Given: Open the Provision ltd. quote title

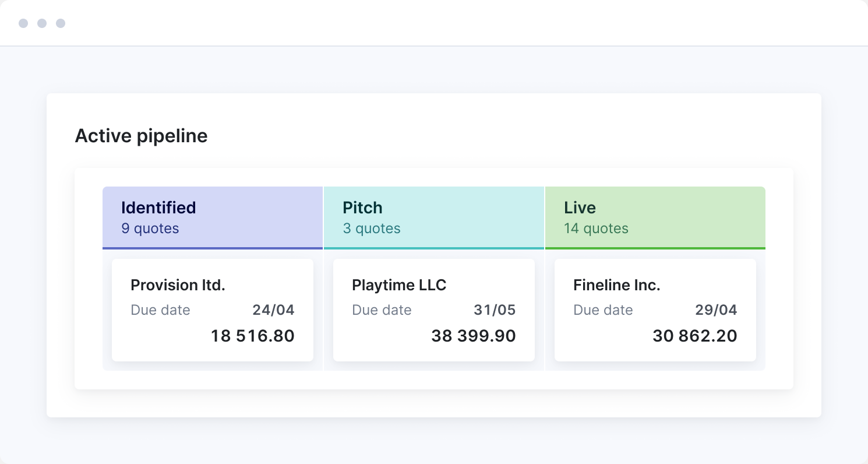Looking at the screenshot, I should pos(178,285).
